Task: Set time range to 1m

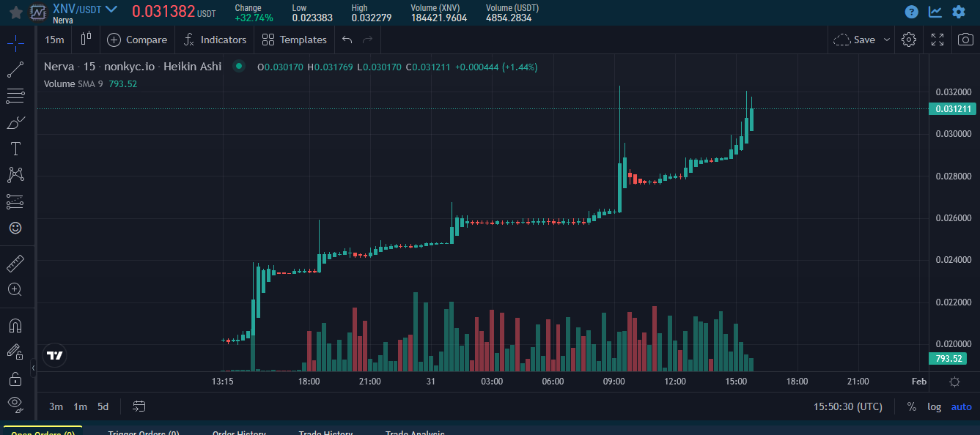Action: 80,406
